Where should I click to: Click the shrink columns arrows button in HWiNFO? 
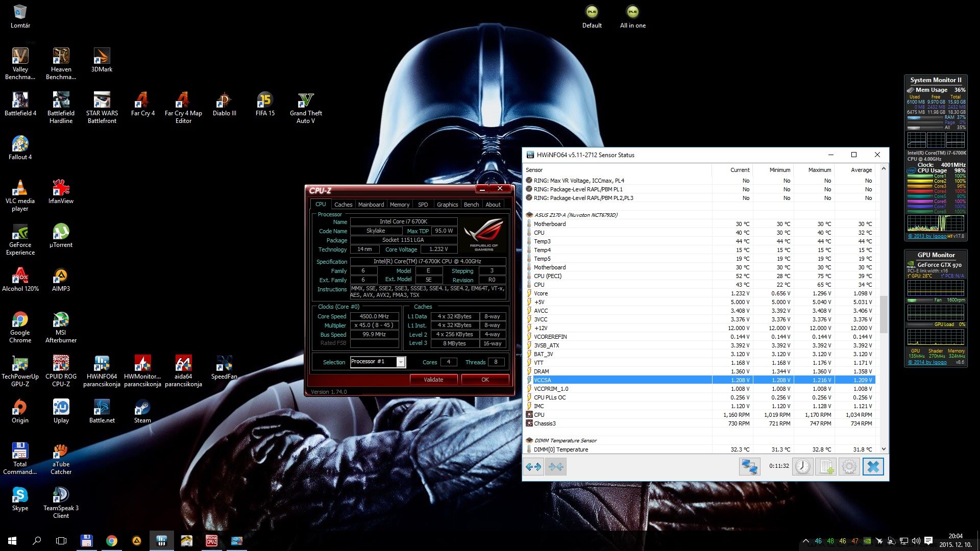tap(556, 466)
